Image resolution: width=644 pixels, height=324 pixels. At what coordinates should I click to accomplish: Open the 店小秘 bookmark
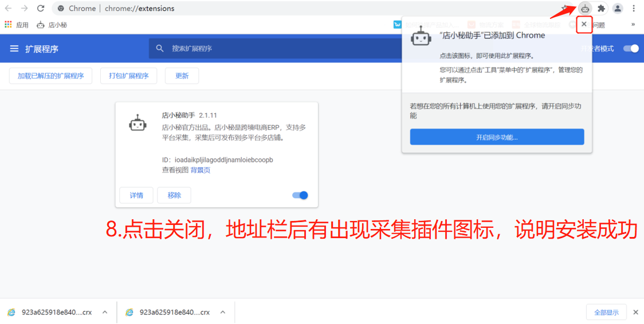(52, 25)
